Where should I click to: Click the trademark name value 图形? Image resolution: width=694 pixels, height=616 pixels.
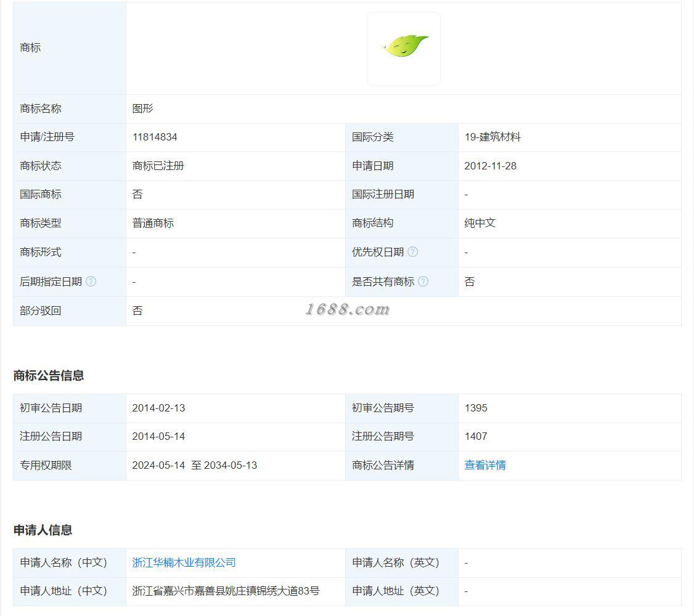pos(142,108)
